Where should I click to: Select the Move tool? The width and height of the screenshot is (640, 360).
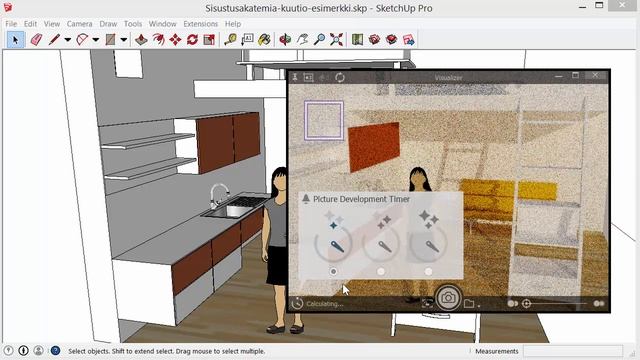[176, 40]
